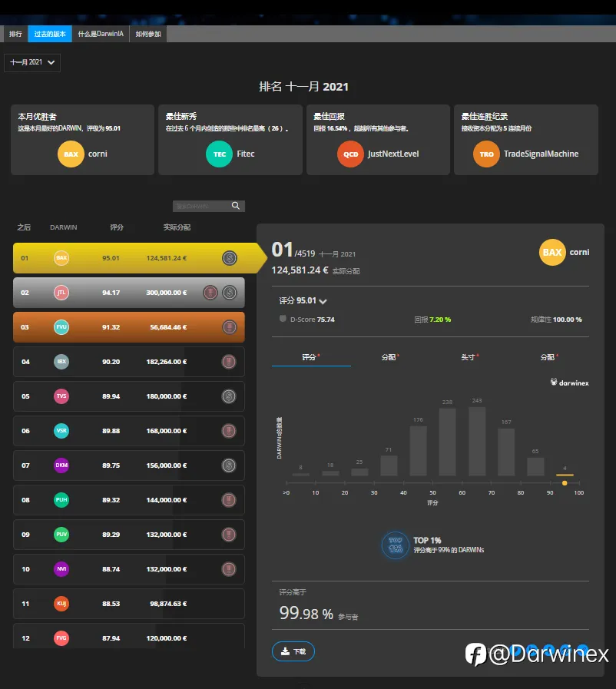
Task: Click the trophy badge in rank 03 row
Action: (230, 327)
